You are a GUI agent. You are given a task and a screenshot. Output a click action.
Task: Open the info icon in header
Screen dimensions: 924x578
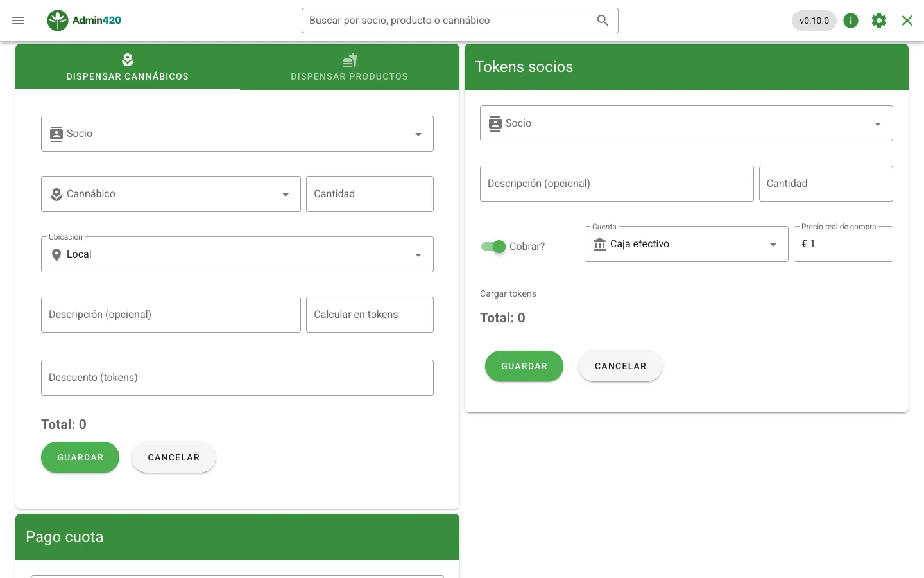pos(851,21)
